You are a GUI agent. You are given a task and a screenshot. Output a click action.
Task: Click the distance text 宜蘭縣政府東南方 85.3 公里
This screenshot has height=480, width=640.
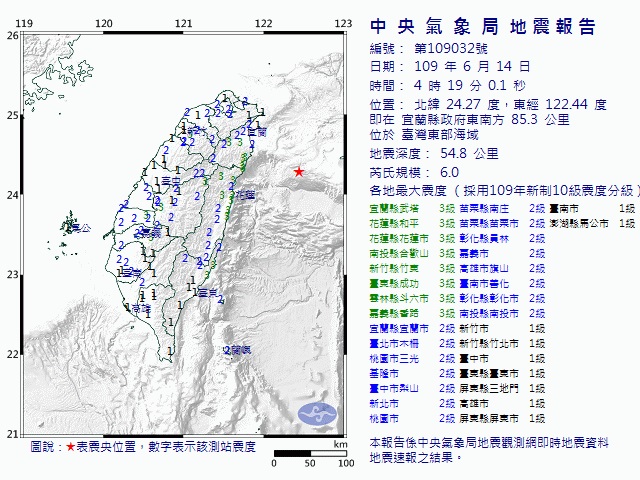pyautogui.click(x=486, y=120)
